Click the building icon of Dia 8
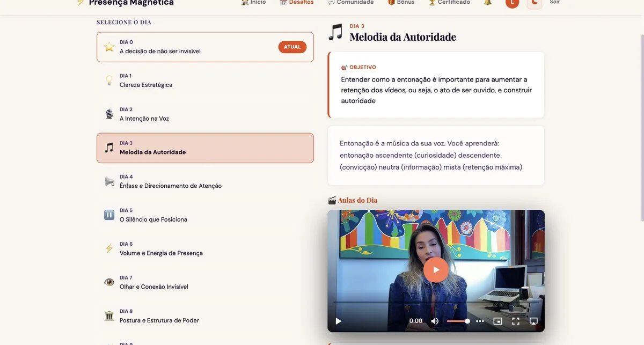The height and width of the screenshot is (345, 644). [109, 316]
